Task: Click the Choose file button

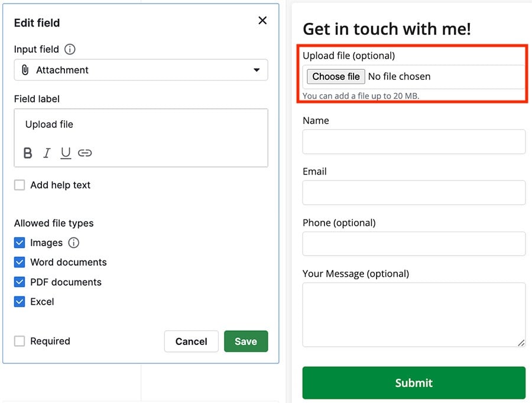Action: 335,76
